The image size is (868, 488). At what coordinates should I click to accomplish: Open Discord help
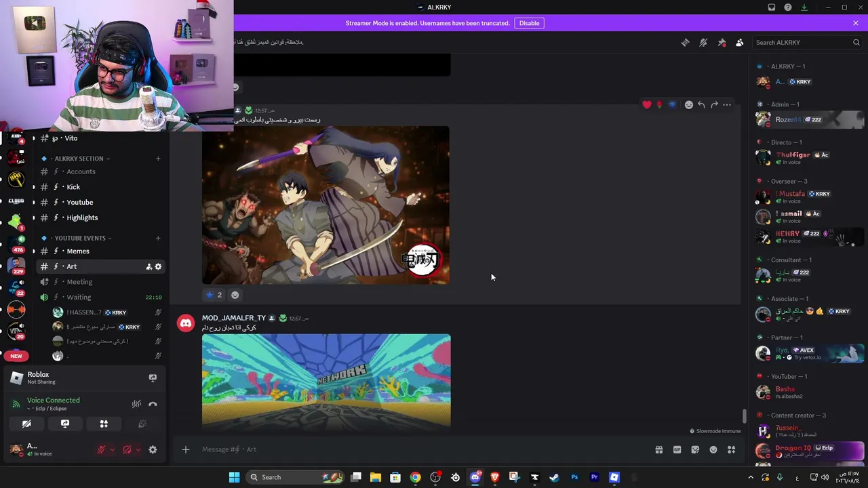click(788, 7)
